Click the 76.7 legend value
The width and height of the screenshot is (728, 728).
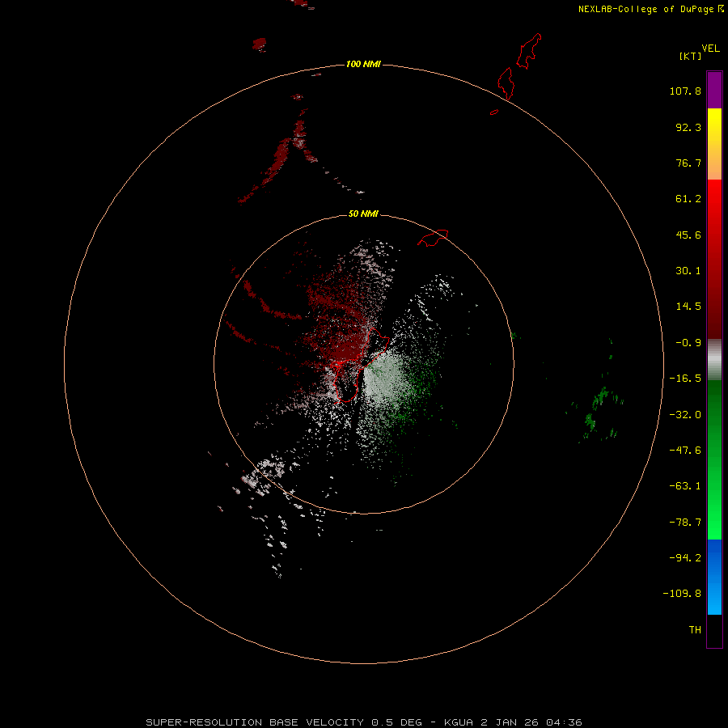pos(688,163)
